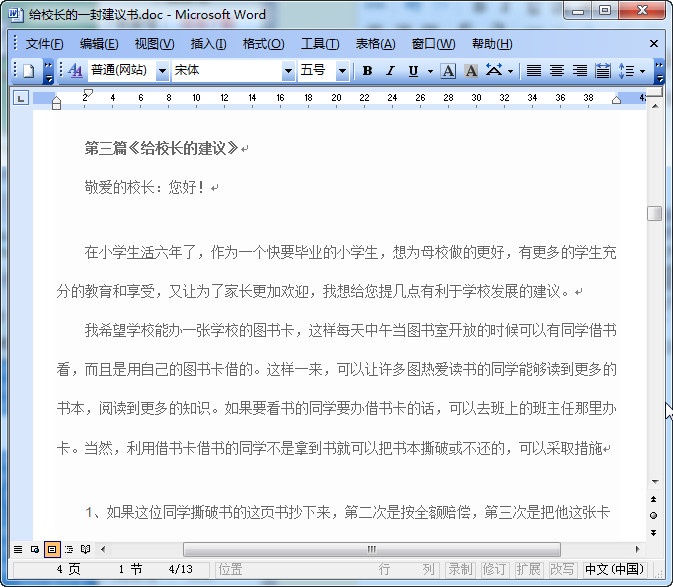Expand Standard toolbar options arrow
This screenshot has width=673, height=587.
[x=49, y=71]
